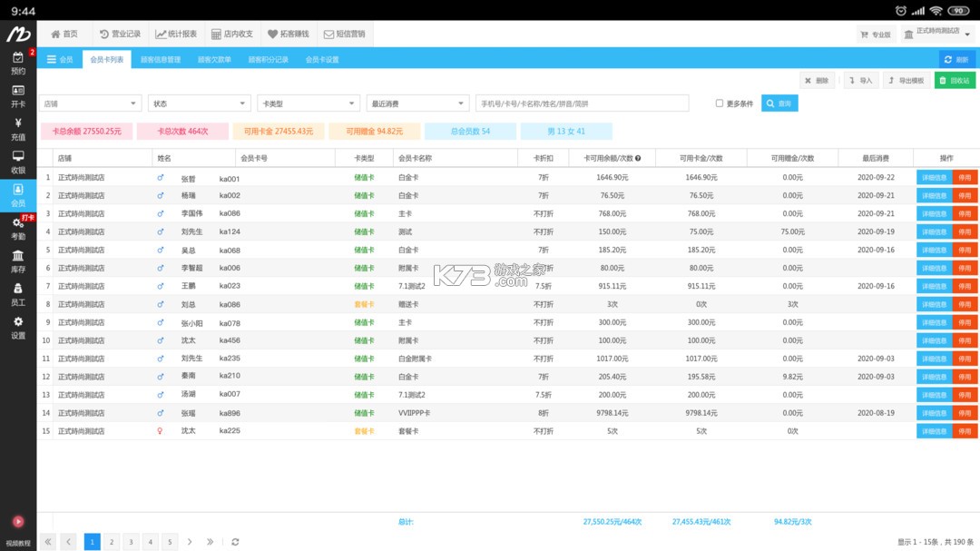The height and width of the screenshot is (551, 980).
Task: Open the 状态 status dropdown
Action: [200, 103]
